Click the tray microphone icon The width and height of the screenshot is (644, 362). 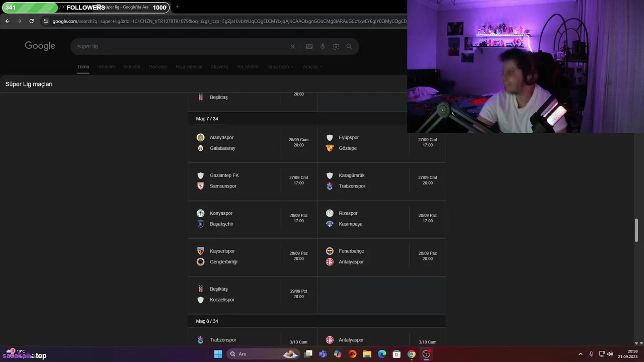591,354
